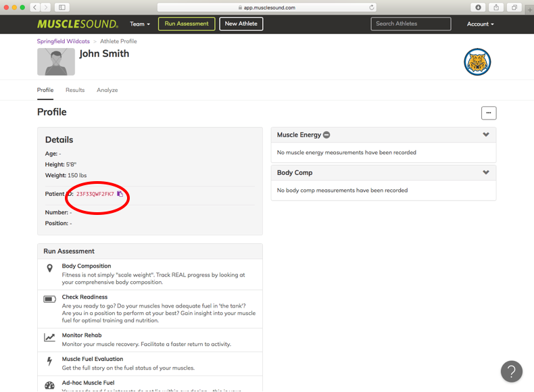Select the Profile tab

(45, 90)
